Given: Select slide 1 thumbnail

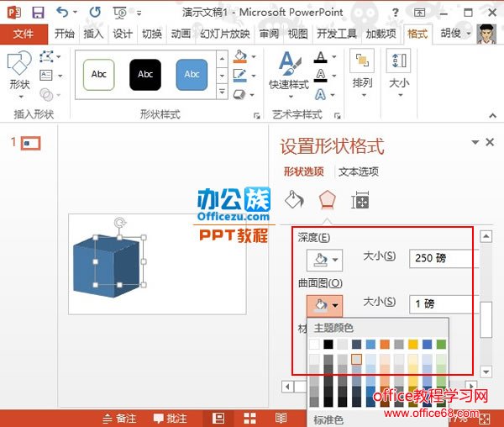Looking at the screenshot, I should point(31,143).
